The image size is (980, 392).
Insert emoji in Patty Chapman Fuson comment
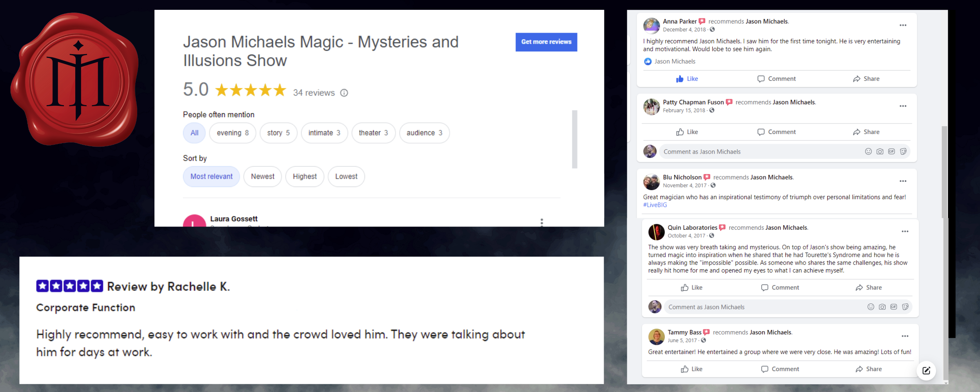[868, 152]
